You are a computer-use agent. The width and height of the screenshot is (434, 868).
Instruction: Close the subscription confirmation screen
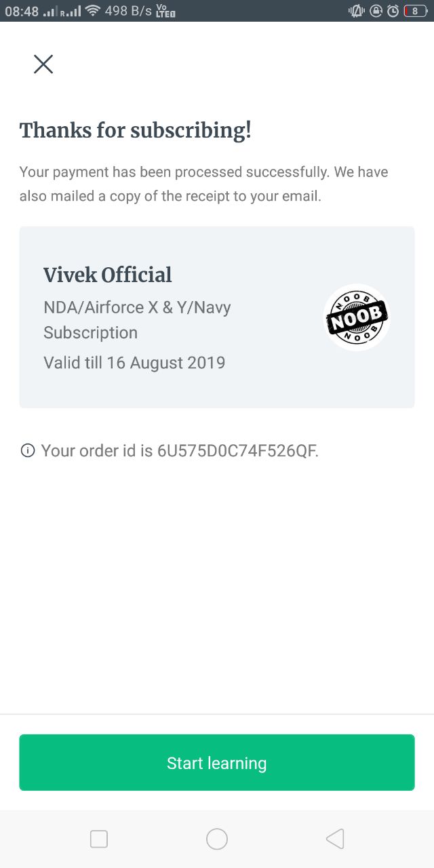tap(43, 64)
